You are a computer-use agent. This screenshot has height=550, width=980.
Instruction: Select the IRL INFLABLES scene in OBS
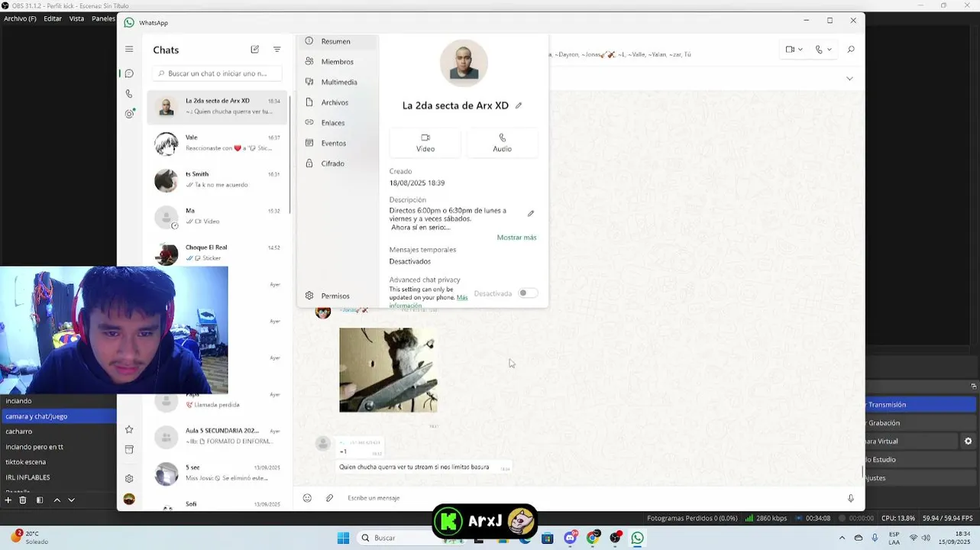(x=58, y=477)
